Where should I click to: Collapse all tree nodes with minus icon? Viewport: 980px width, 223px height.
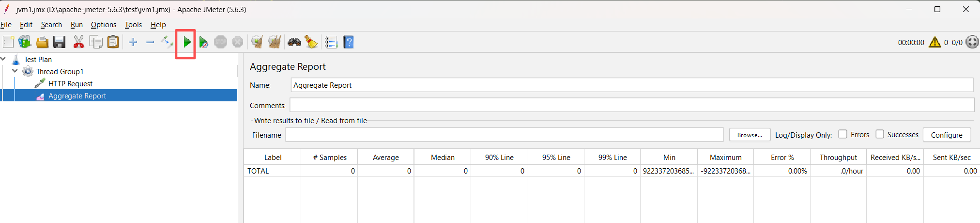[150, 42]
